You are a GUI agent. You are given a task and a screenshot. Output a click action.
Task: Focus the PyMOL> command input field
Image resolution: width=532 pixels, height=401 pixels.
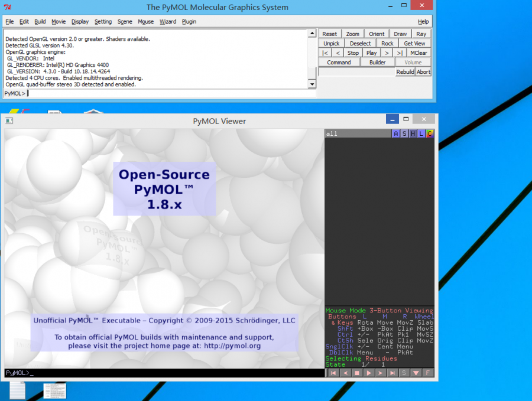(171, 93)
